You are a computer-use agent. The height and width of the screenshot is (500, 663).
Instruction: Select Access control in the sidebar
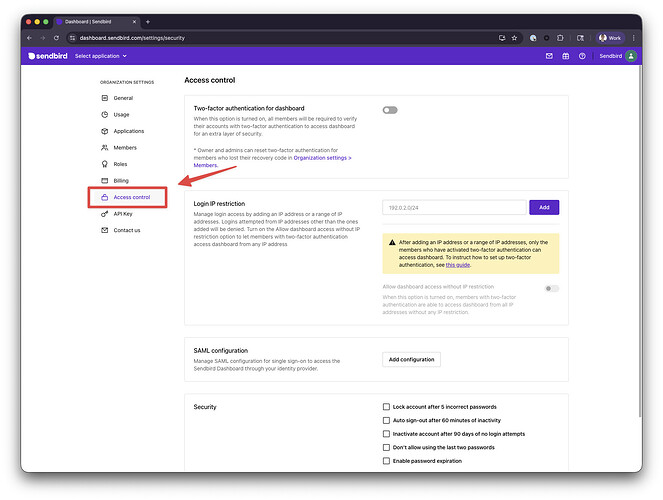coord(132,197)
